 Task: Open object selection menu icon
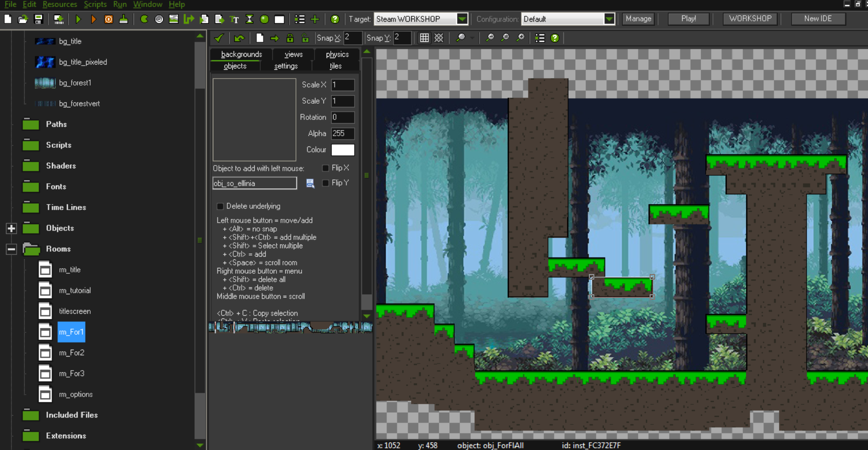point(310,183)
